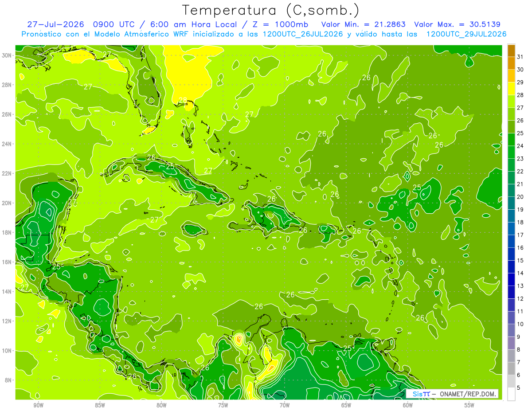532x411 pixels.
Task: Select the dark blue legend swatch between 13 and 14
Action: click(511, 279)
